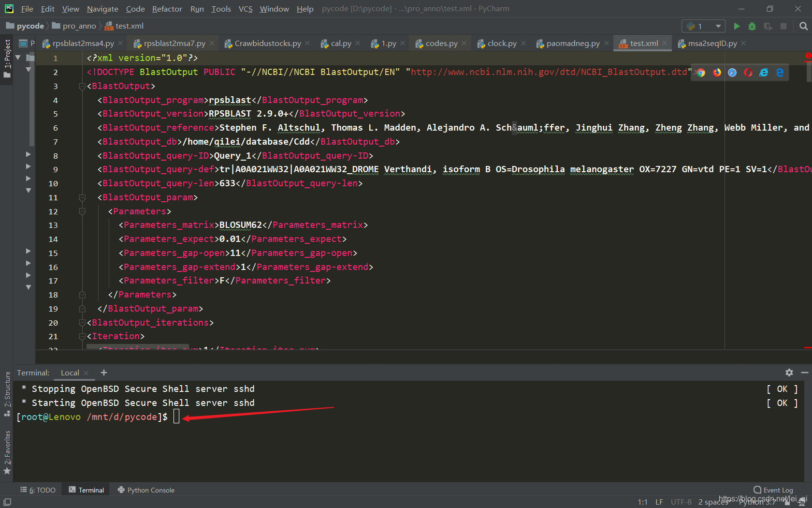Screen dimensions: 812x508
Task: Click the BLOSUM62 value on line 13
Action: tap(241, 225)
